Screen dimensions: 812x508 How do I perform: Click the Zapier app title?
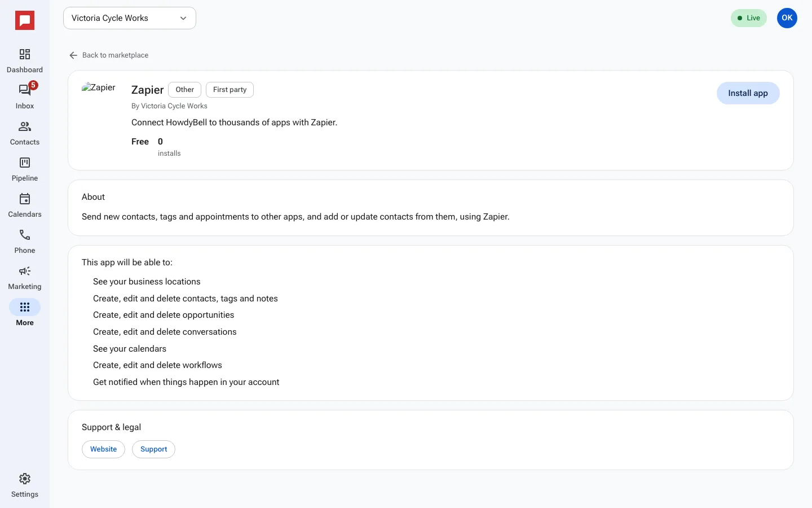point(148,90)
